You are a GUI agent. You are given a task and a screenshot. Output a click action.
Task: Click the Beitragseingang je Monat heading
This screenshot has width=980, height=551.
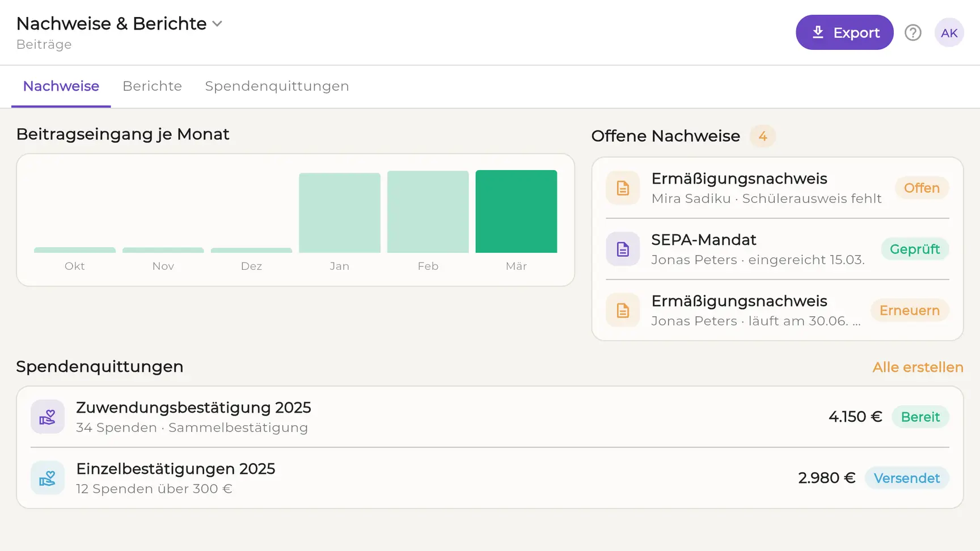click(x=122, y=134)
